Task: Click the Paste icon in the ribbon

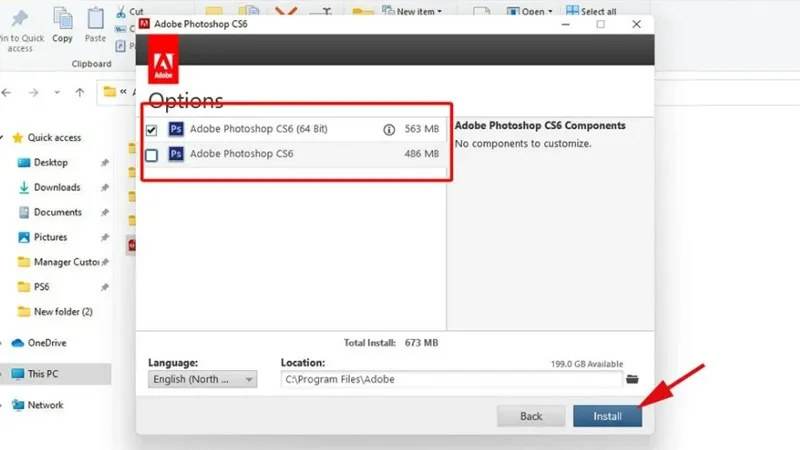Action: pos(95,20)
